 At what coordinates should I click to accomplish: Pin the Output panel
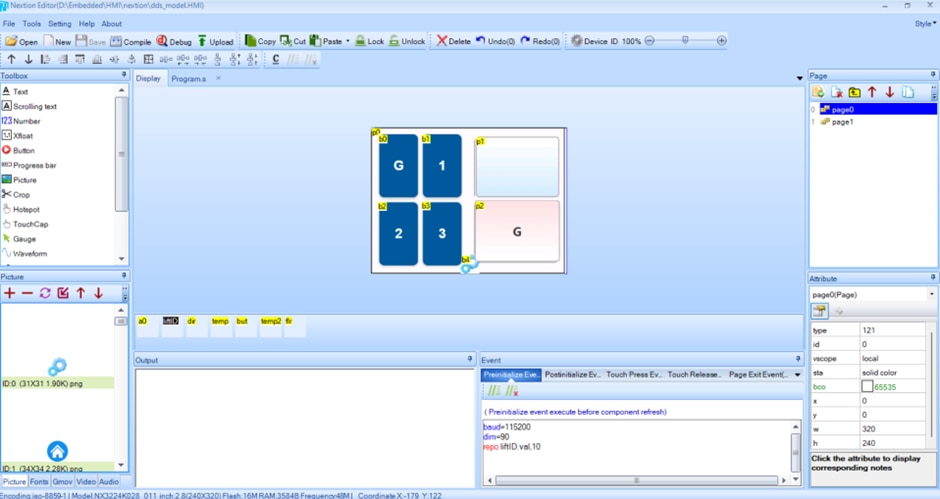click(x=470, y=359)
